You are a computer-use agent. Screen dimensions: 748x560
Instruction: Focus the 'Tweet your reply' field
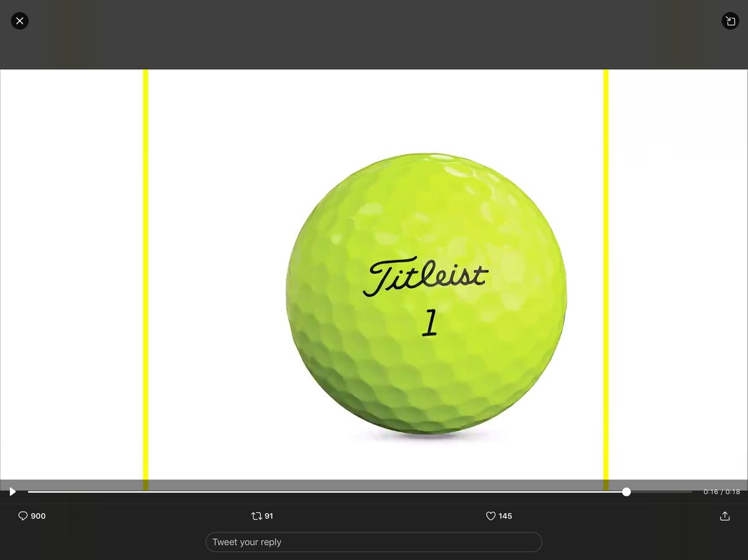tap(374, 542)
